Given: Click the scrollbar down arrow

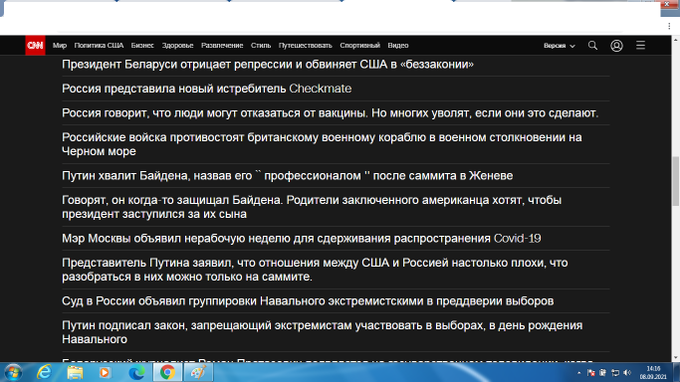Looking at the screenshot, I should (676, 358).
